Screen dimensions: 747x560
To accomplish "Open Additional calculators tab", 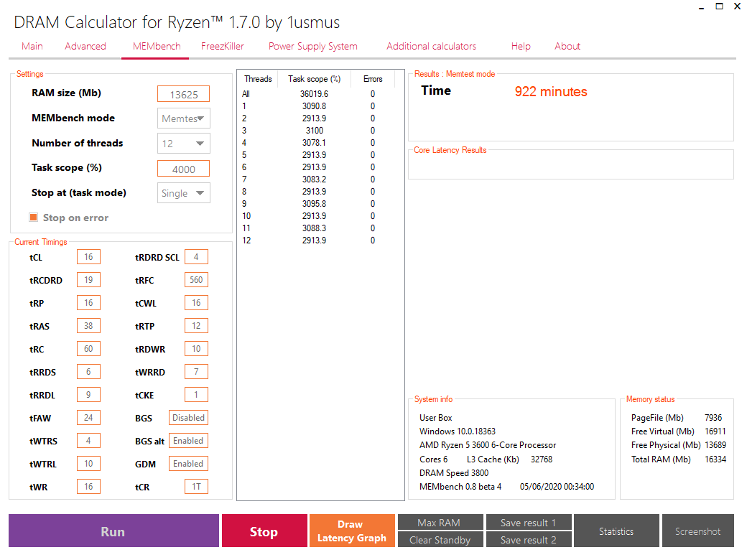I will click(x=431, y=46).
